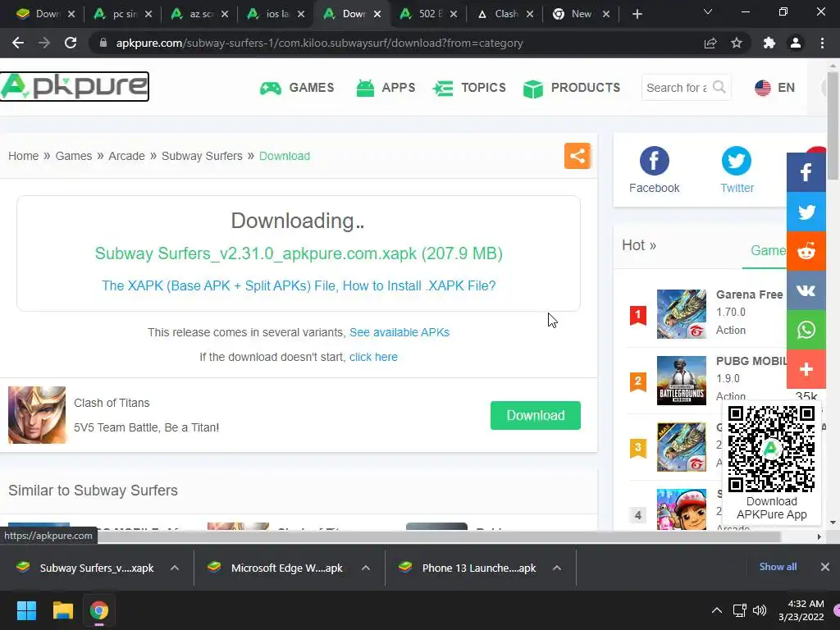Expand Phone 13 Launcher apk chevron
840x630 pixels.
557,568
